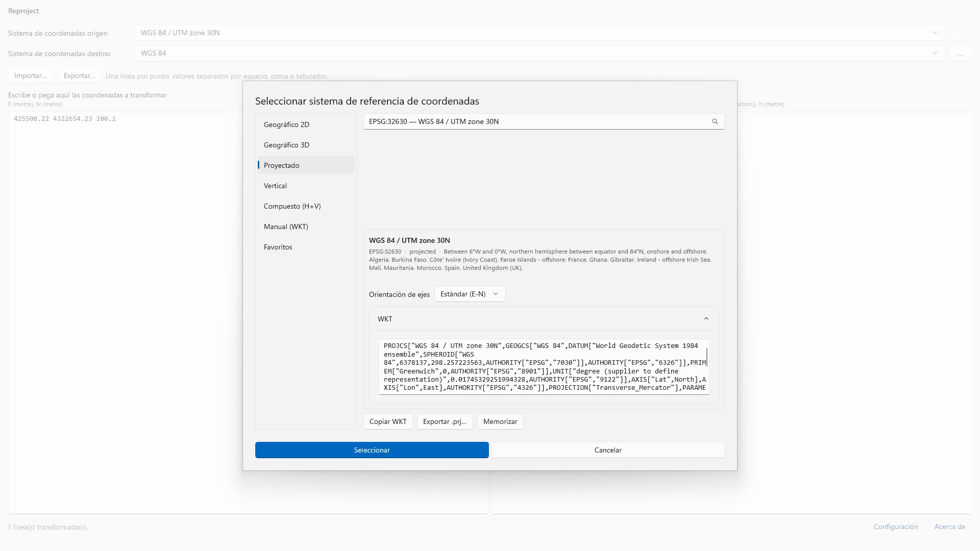Click the WKT section header label

pyautogui.click(x=385, y=319)
